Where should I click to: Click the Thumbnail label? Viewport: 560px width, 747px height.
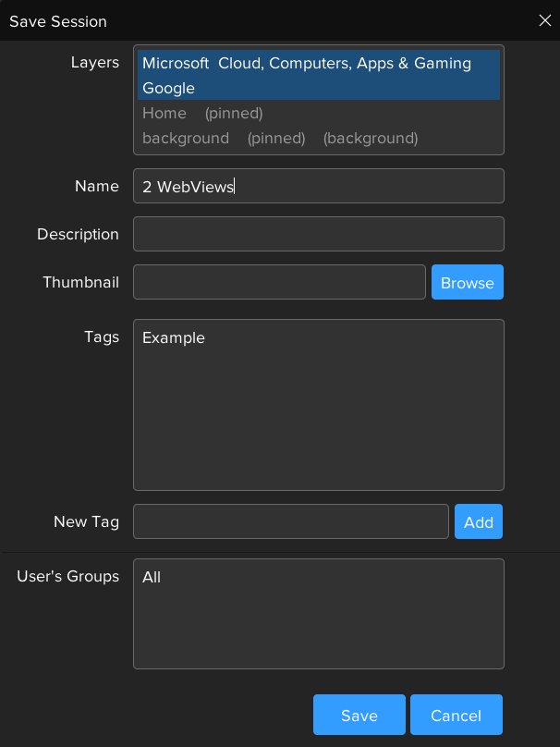click(x=80, y=283)
